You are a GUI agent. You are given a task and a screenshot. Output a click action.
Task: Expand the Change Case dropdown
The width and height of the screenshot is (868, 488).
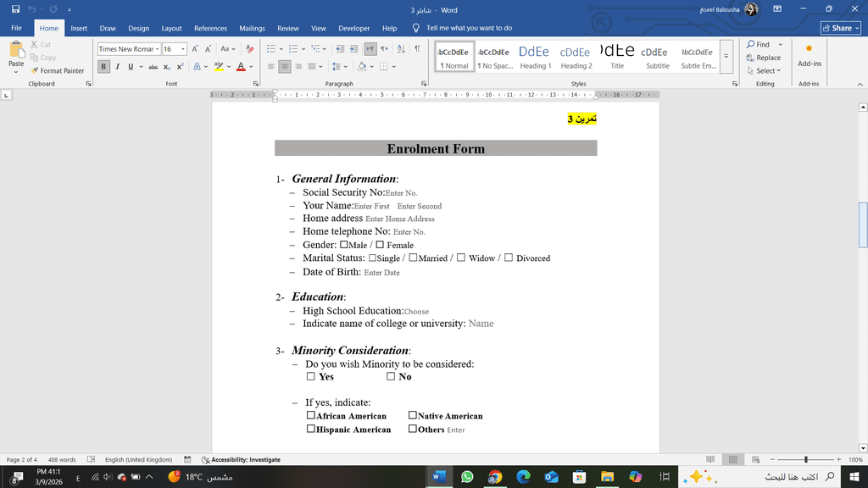tap(234, 48)
